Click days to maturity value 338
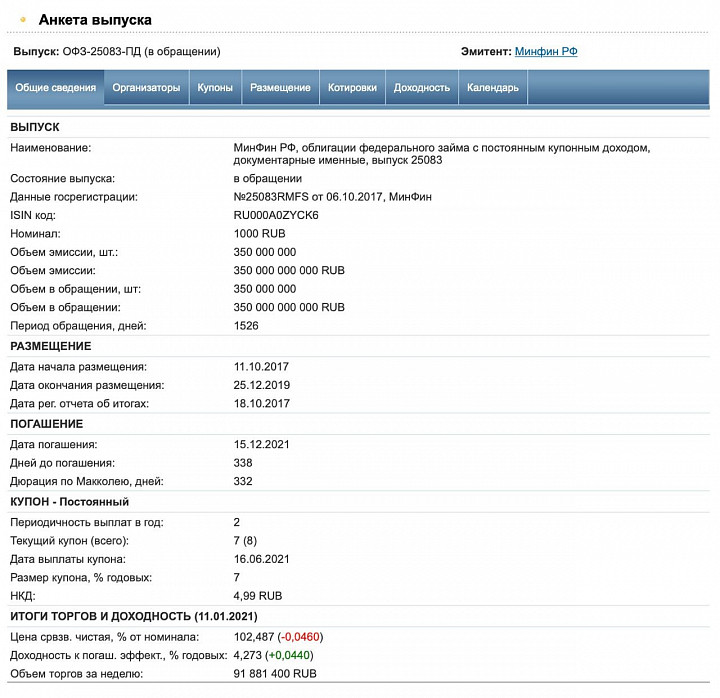Screen dimensions: 720x698 (243, 462)
